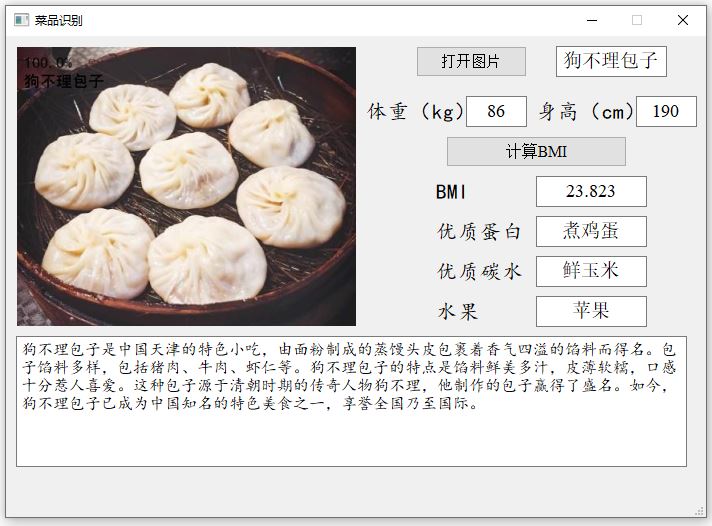Click the 水果 field showing 苹果

pyautogui.click(x=591, y=311)
